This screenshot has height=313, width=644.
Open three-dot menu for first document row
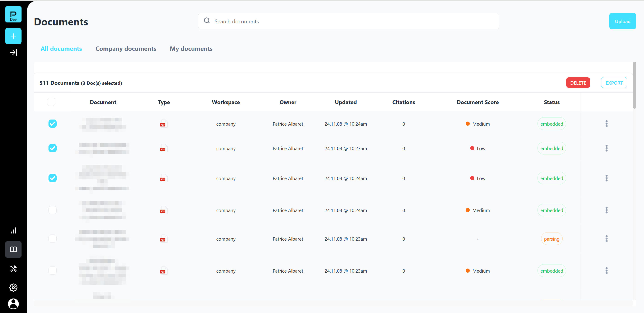point(606,124)
